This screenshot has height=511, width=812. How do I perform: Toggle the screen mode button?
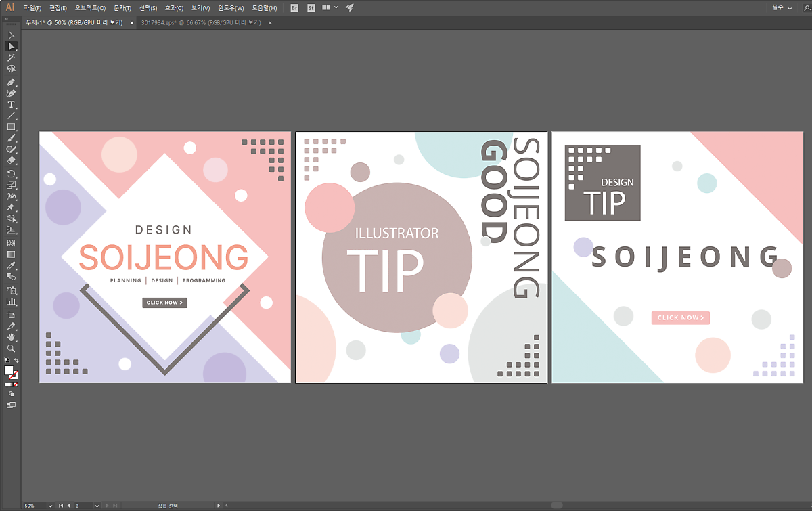[x=11, y=405]
